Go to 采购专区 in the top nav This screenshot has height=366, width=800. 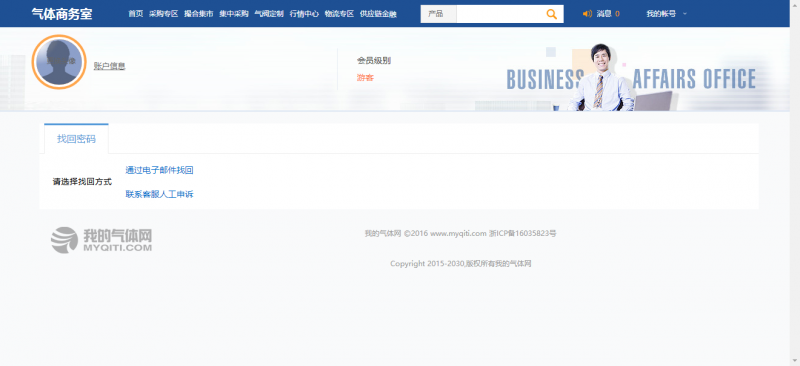coord(164,14)
